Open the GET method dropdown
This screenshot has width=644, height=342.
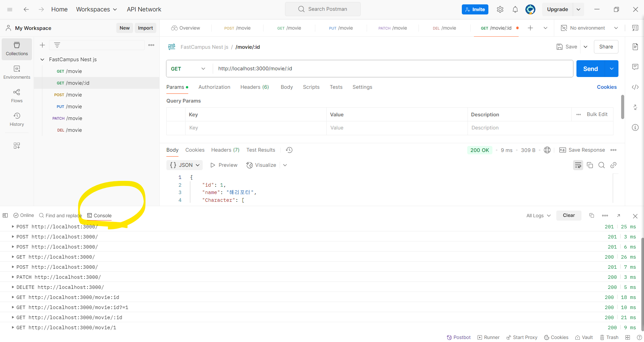pos(188,69)
